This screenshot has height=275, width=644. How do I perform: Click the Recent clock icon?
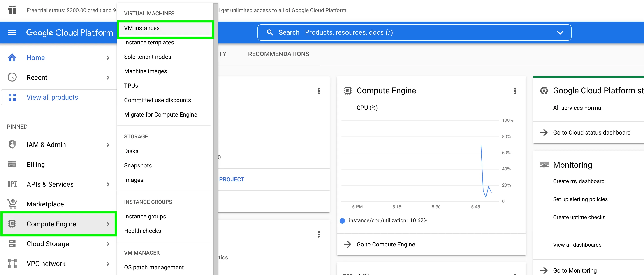pos(12,77)
